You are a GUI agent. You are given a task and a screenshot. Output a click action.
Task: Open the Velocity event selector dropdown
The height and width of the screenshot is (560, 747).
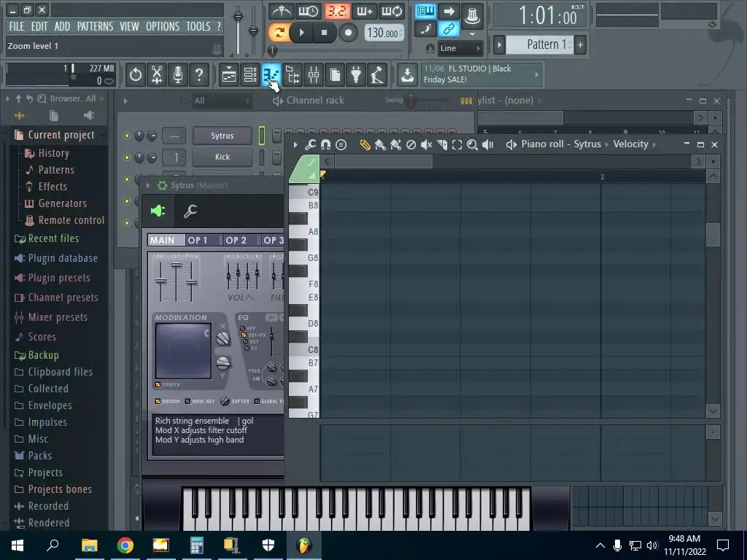[x=634, y=144]
